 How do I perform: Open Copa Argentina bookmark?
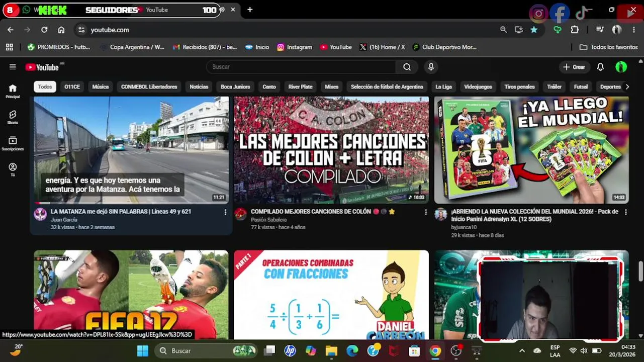pos(132,47)
